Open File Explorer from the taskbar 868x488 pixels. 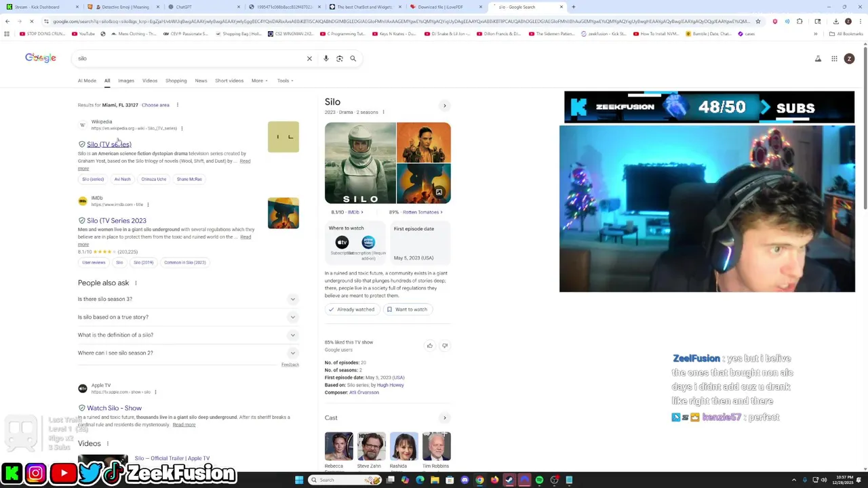[435, 480]
